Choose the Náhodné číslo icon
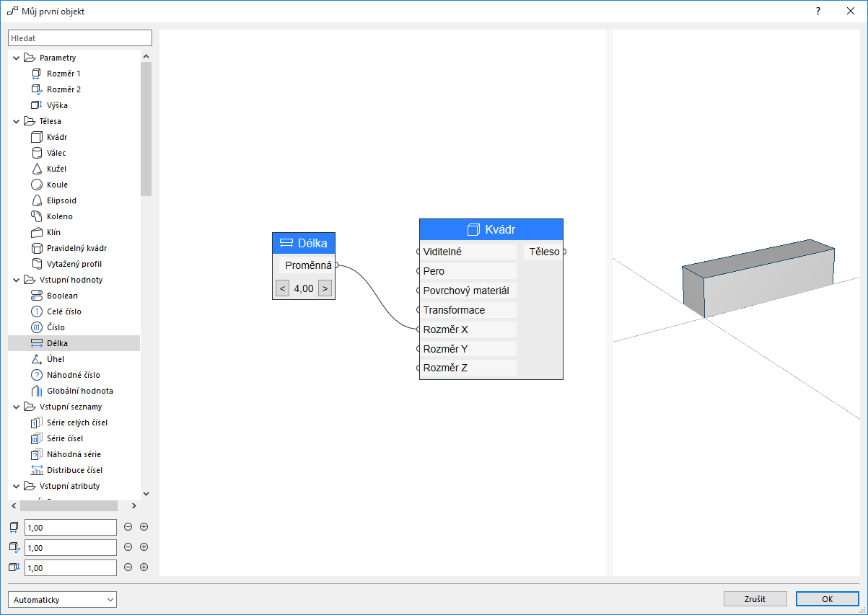 click(x=37, y=375)
